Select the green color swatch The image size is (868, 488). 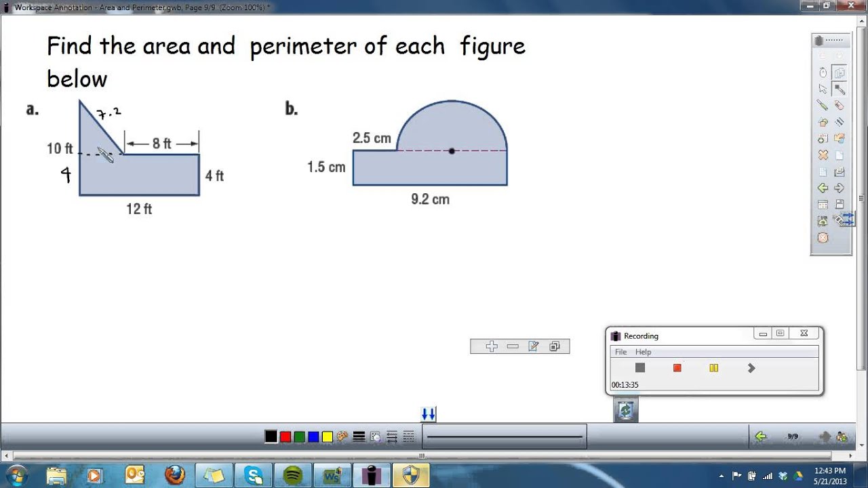299,436
